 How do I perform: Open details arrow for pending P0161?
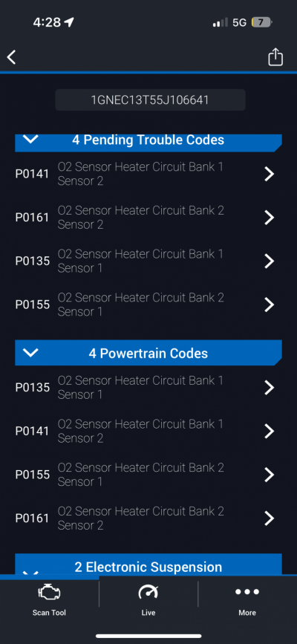click(x=269, y=218)
